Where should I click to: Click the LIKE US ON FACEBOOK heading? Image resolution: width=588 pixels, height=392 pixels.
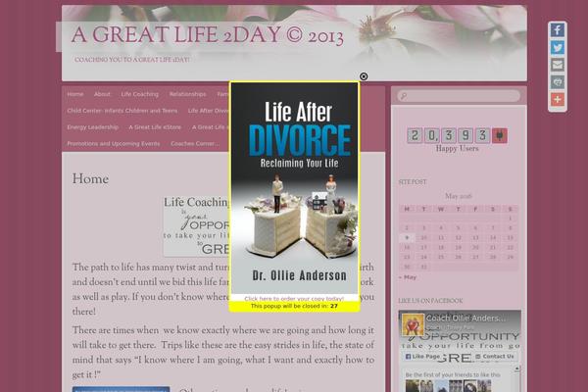point(430,301)
